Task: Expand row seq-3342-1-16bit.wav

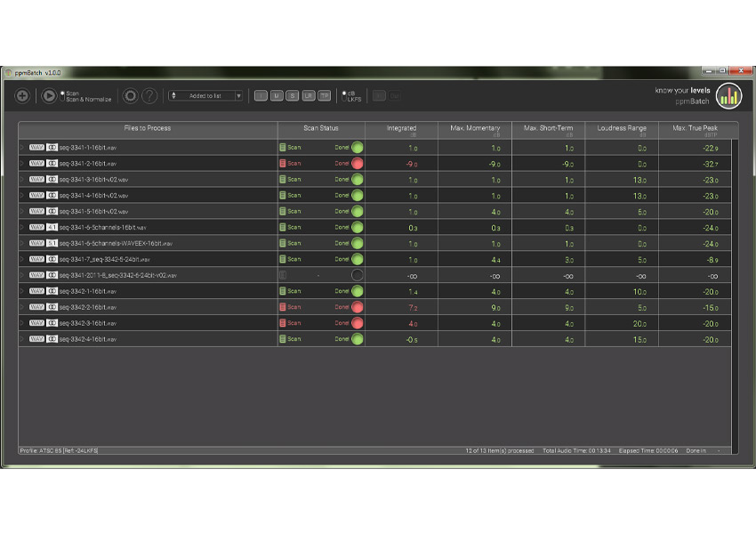Action: click(21, 291)
